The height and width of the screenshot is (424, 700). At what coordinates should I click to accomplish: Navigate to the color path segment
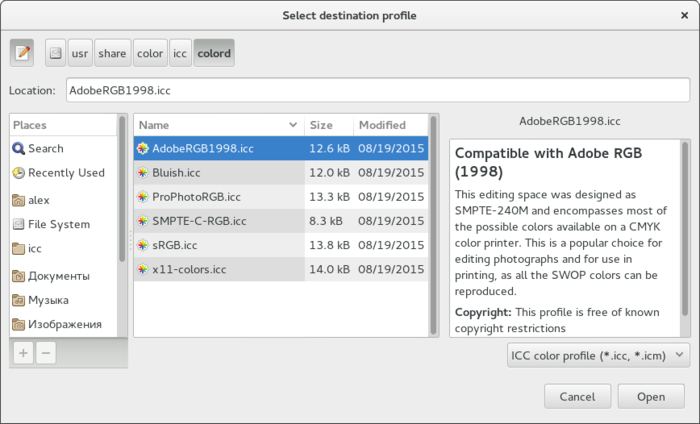pyautogui.click(x=150, y=53)
